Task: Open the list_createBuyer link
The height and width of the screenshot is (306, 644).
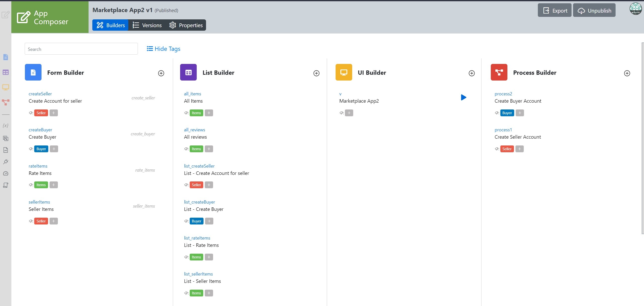Action: pyautogui.click(x=199, y=202)
